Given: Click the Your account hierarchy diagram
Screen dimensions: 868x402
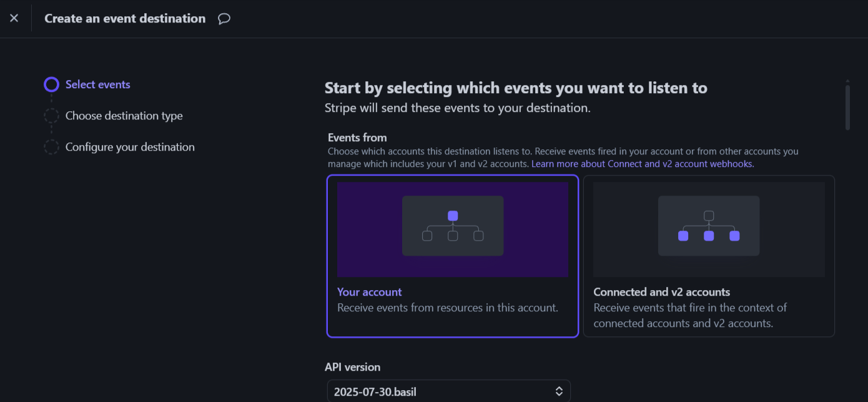Looking at the screenshot, I should tap(453, 226).
